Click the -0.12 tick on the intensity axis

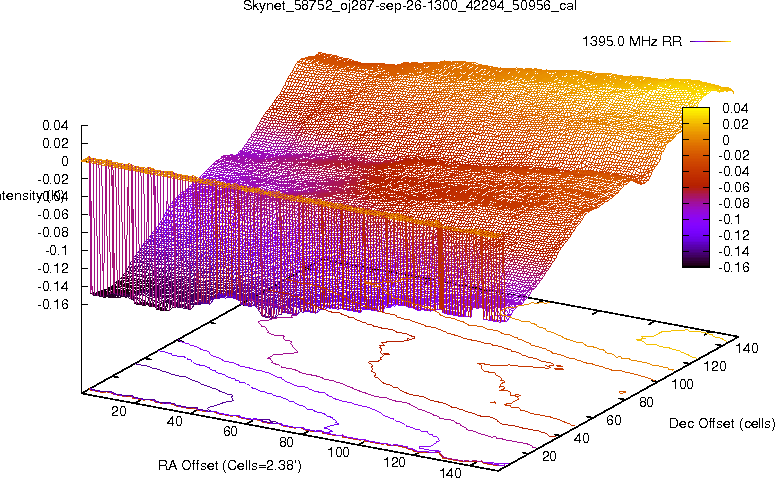[53, 268]
